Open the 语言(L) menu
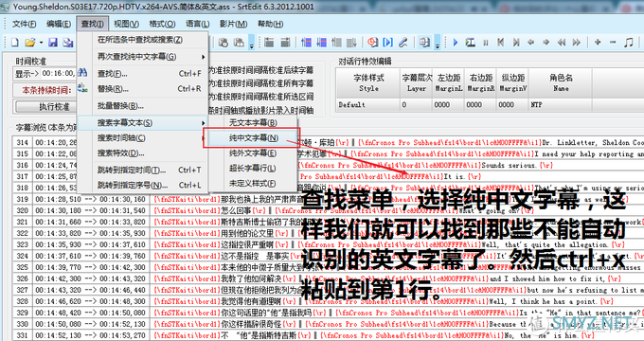Image resolution: width=644 pixels, height=341 pixels. (x=198, y=24)
